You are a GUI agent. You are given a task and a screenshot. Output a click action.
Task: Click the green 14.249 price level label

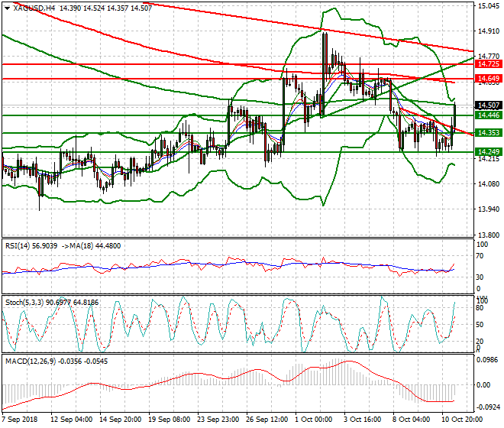coord(489,151)
